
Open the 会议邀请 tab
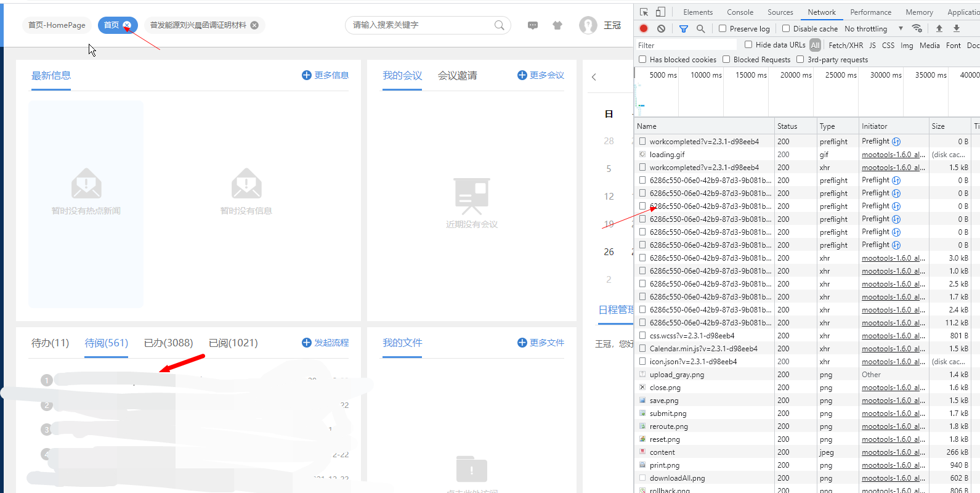(x=457, y=75)
